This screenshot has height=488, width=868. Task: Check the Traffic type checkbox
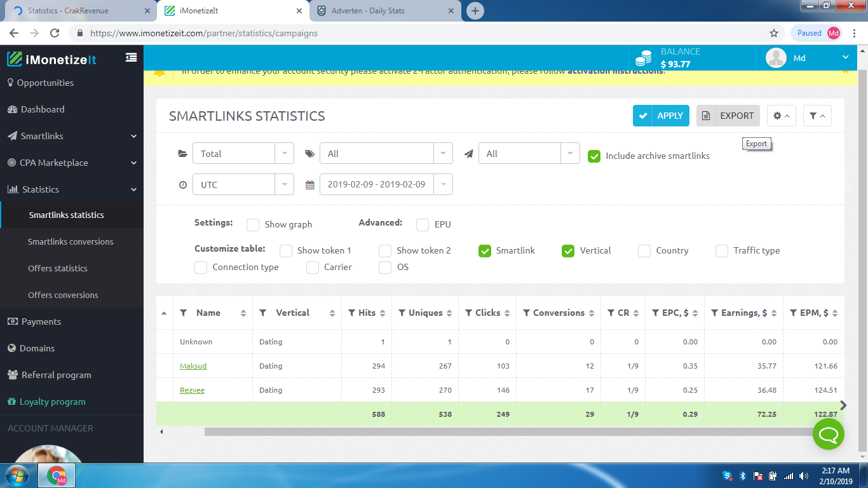tap(722, 250)
